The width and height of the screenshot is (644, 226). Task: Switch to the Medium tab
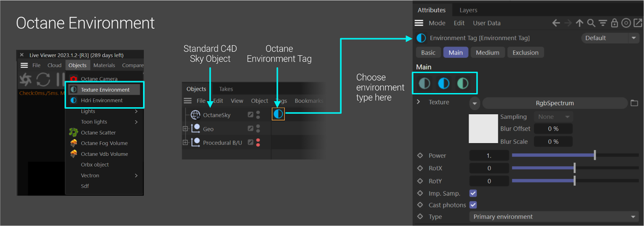[487, 53]
